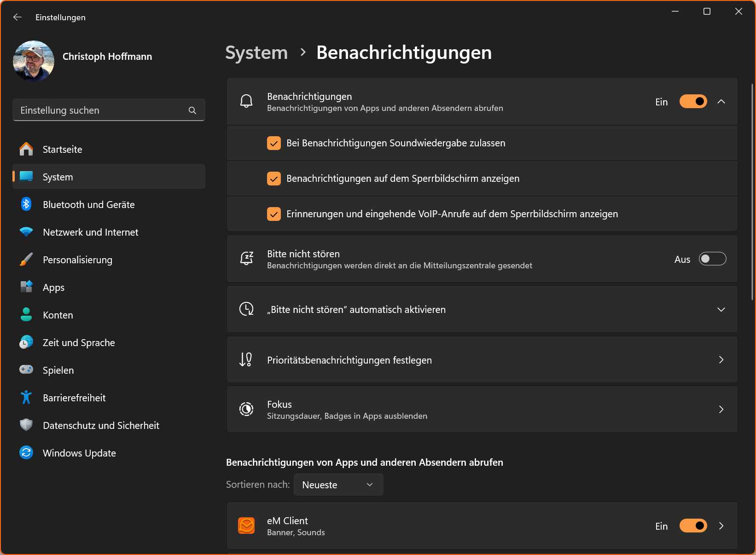Click the Bluetooth und Geräte icon
756x555 pixels.
point(26,204)
